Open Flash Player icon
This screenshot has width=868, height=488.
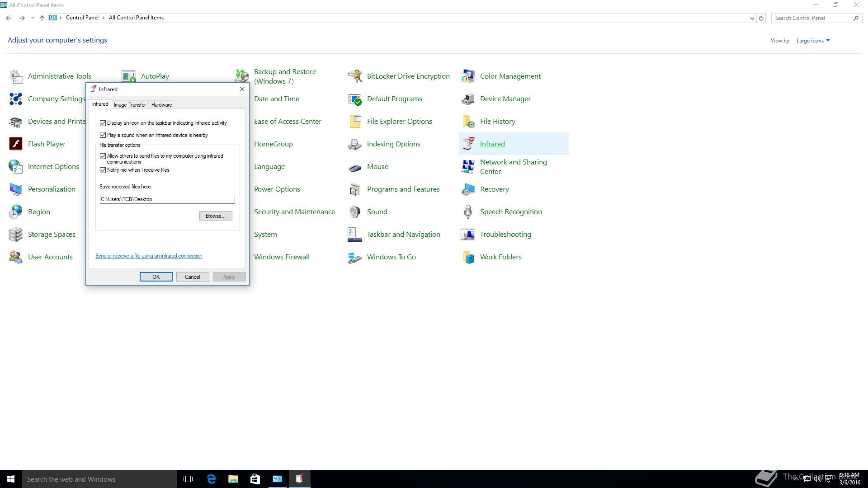pos(16,144)
